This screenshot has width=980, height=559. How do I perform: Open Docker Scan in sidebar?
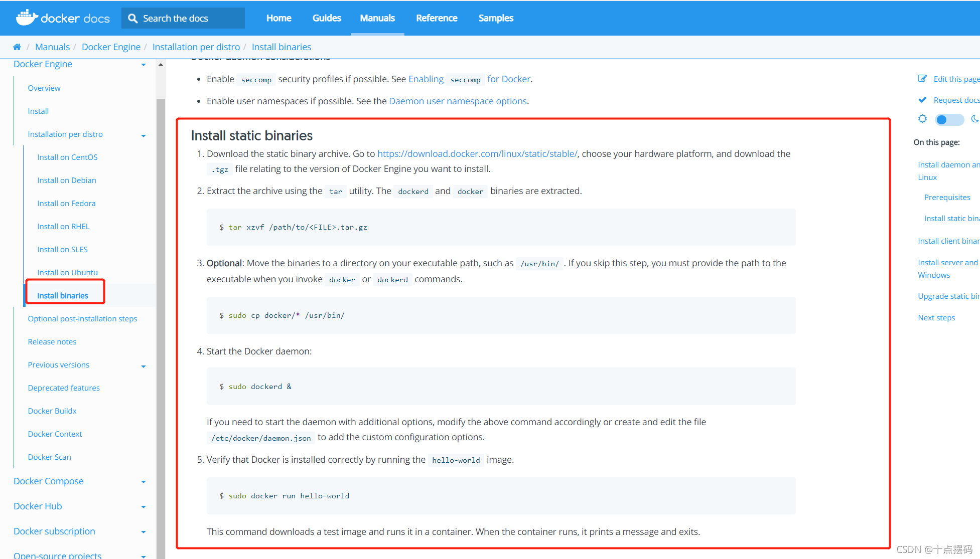(50, 457)
